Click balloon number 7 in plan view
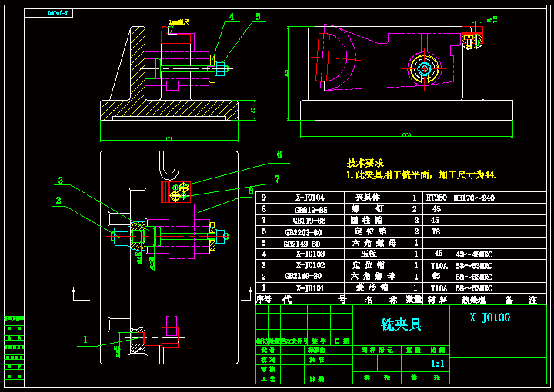The height and width of the screenshot is (392, 554). pos(277,179)
